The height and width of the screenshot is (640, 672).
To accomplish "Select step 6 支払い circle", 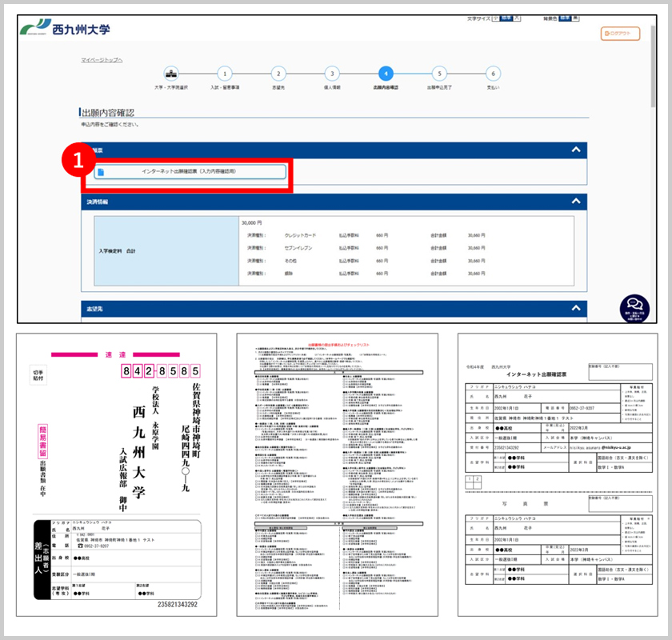I will [493, 74].
